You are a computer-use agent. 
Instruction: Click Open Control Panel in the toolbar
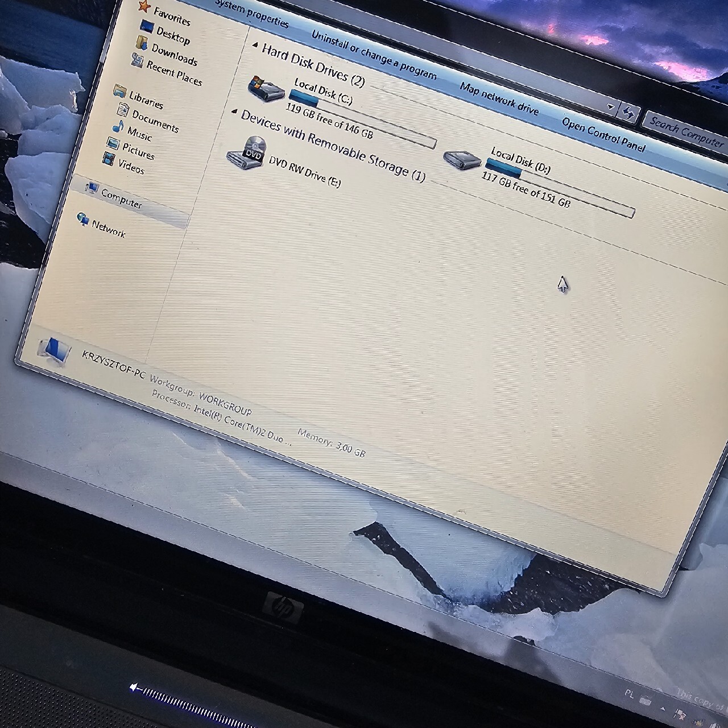(603, 134)
